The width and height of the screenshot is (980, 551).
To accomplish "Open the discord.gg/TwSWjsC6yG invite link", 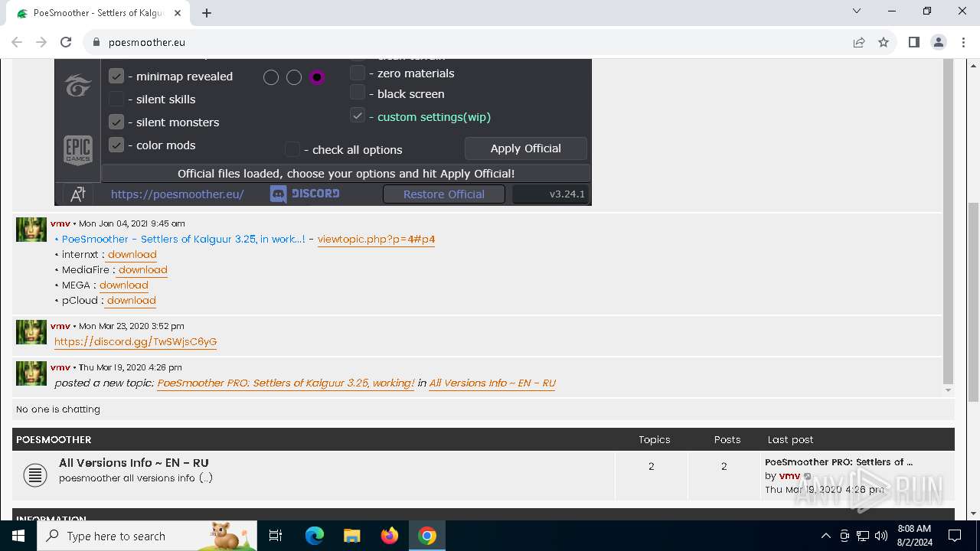I will click(x=136, y=341).
